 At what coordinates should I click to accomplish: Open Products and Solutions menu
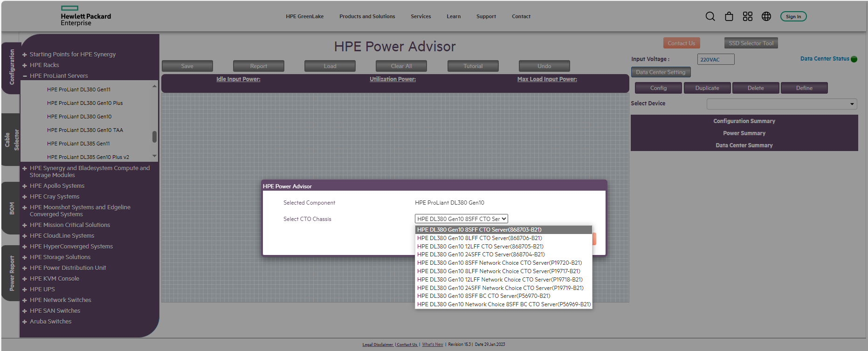click(367, 16)
